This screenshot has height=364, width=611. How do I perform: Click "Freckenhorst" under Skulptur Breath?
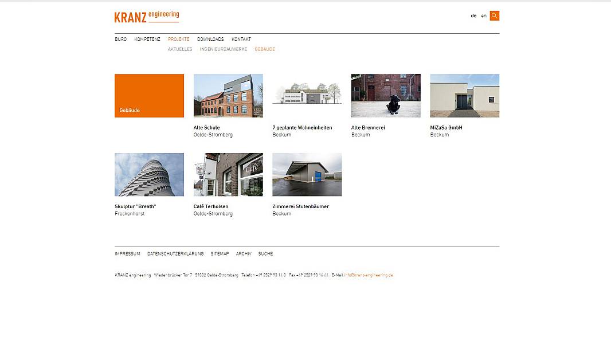pos(130,214)
